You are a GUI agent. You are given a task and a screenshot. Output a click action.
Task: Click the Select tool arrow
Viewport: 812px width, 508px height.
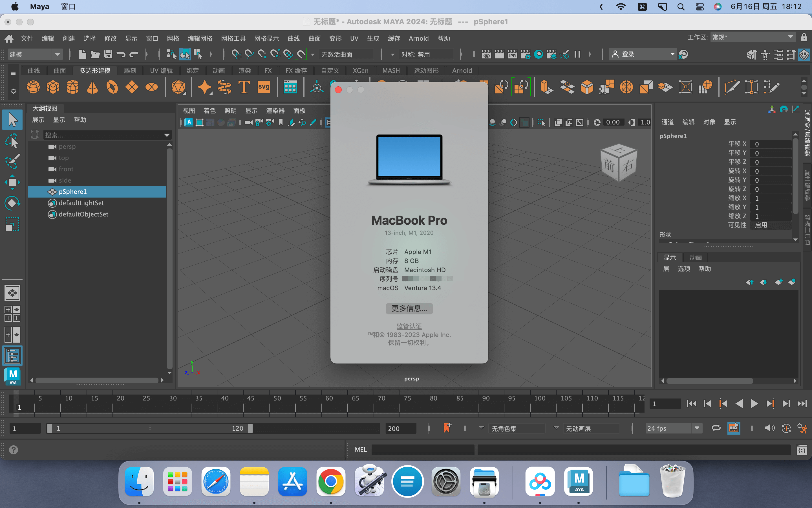click(12, 120)
